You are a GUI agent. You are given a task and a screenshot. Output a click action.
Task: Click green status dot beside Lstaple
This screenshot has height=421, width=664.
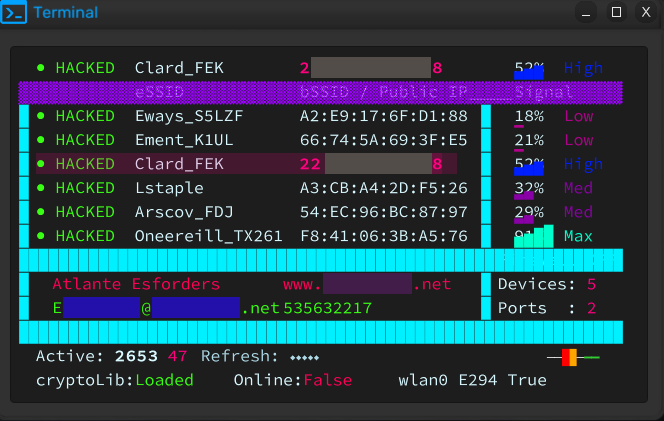tap(41, 188)
